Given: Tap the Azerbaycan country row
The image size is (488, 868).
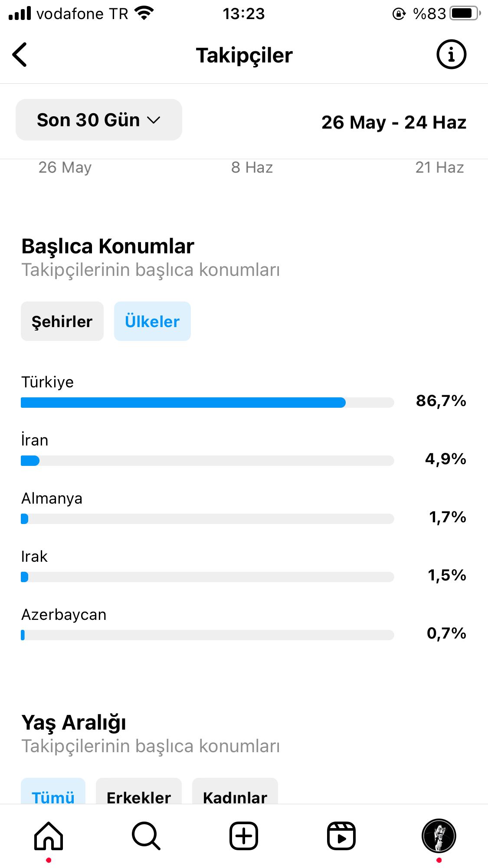Looking at the screenshot, I should (x=244, y=624).
